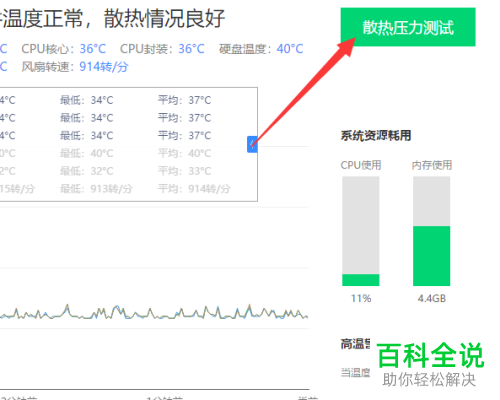Click the 平均: 33°C value
The image size is (500, 400).
(x=185, y=171)
